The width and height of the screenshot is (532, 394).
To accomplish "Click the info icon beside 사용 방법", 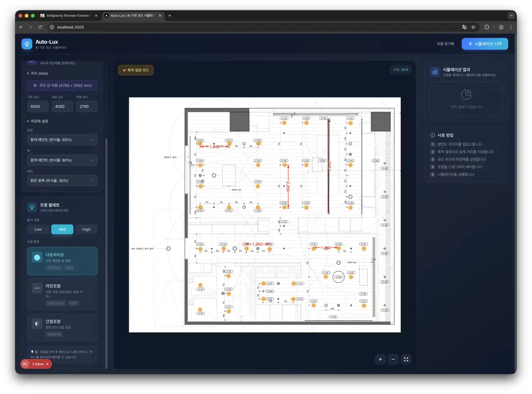I will tap(432, 135).
